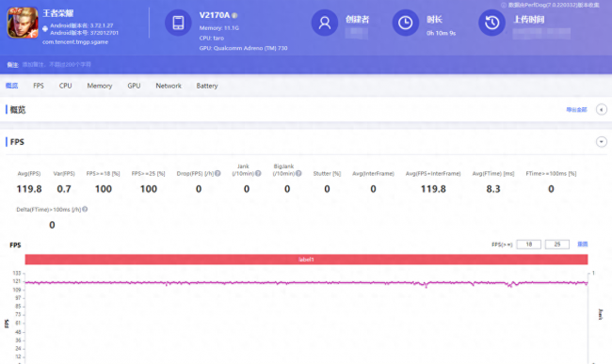Click the 备注 remark input field
The height and width of the screenshot is (364, 612).
56,64
